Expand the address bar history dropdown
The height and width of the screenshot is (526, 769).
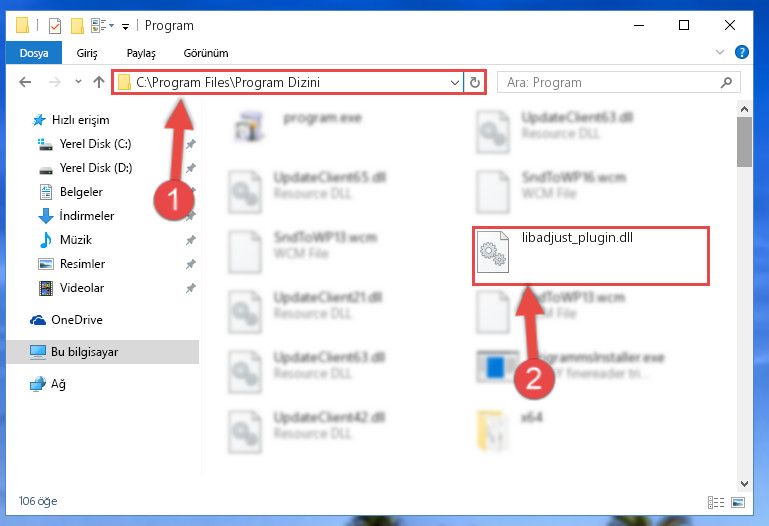coord(455,82)
